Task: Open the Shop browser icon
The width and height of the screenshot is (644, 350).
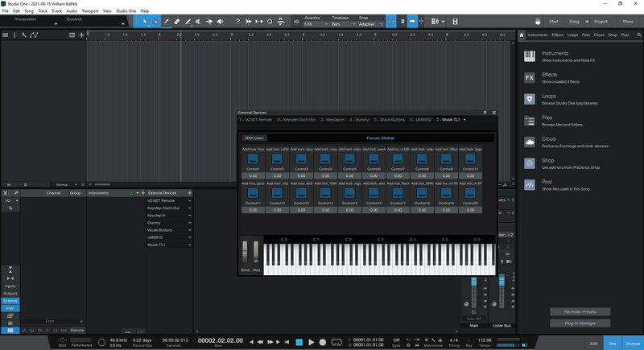Action: pyautogui.click(x=530, y=163)
